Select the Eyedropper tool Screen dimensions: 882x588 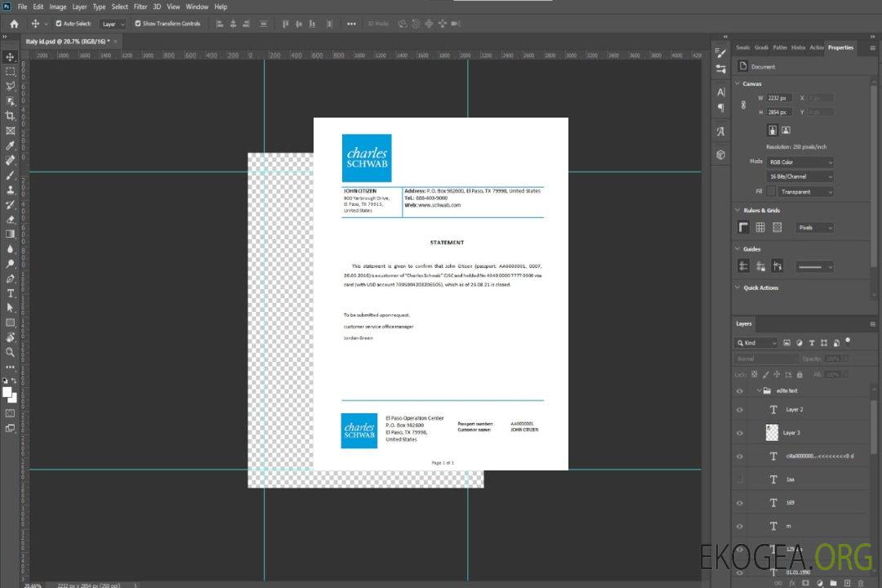pos(10,145)
